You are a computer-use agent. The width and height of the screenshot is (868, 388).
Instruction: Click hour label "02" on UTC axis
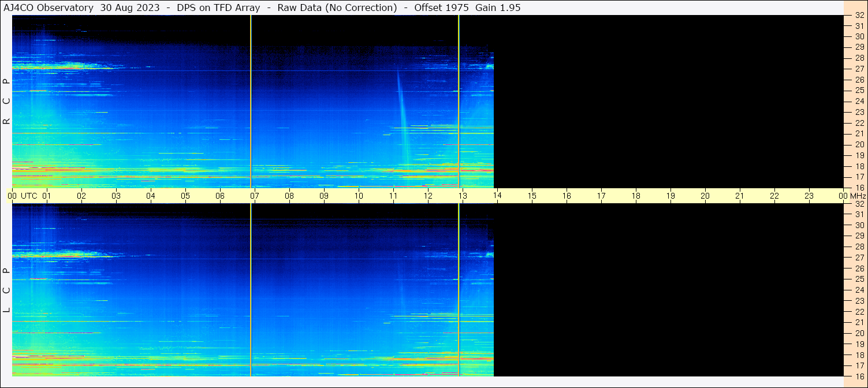81,196
